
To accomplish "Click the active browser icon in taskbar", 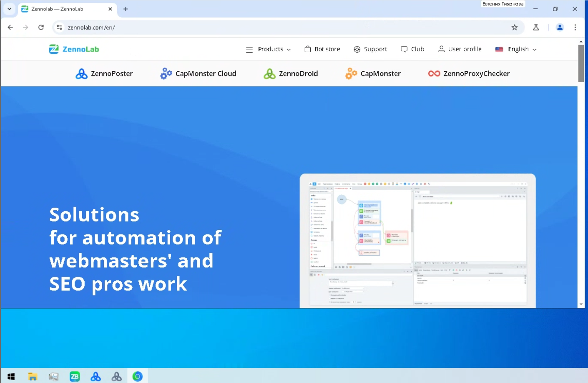I will point(138,376).
